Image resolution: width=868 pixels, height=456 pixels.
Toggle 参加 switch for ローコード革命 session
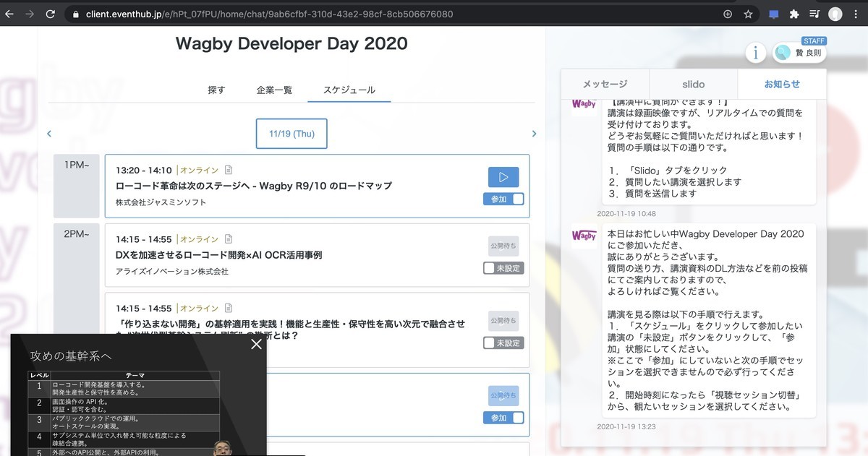tap(503, 199)
